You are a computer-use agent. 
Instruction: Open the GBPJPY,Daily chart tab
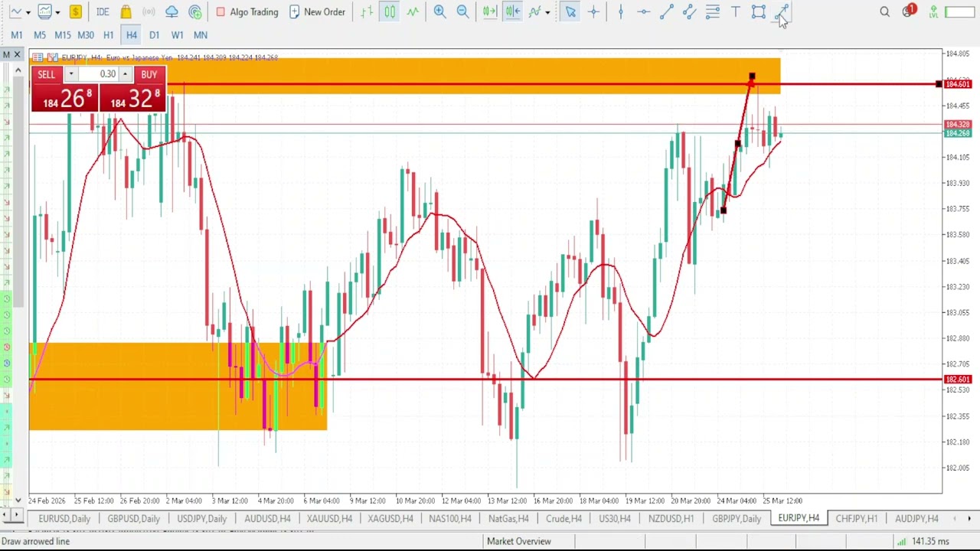coord(737,519)
